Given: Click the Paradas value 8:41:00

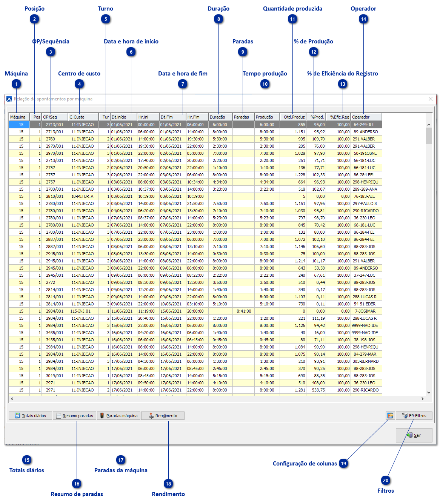Looking at the screenshot, I should tap(243, 311).
